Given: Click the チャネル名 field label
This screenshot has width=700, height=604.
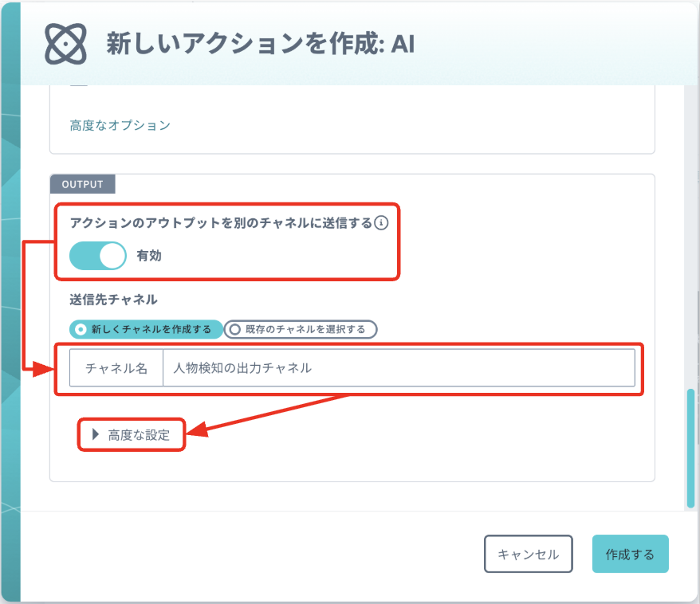Looking at the screenshot, I should point(116,368).
